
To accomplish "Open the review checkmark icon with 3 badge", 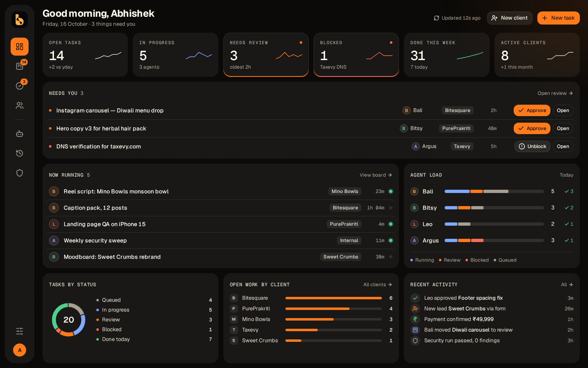I will (x=20, y=86).
